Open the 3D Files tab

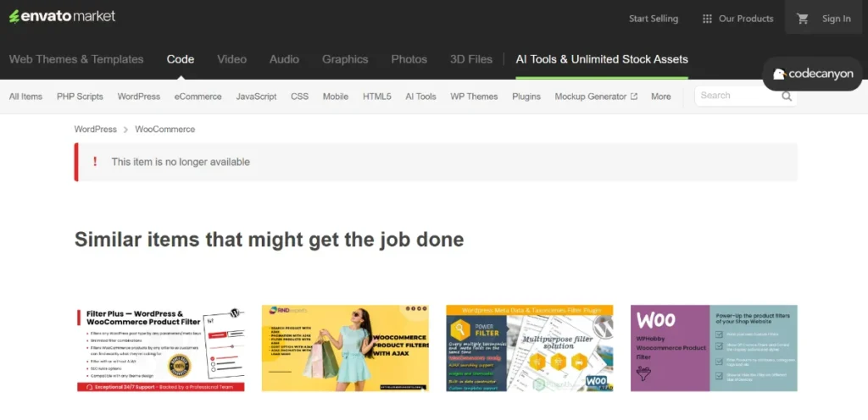pyautogui.click(x=471, y=59)
